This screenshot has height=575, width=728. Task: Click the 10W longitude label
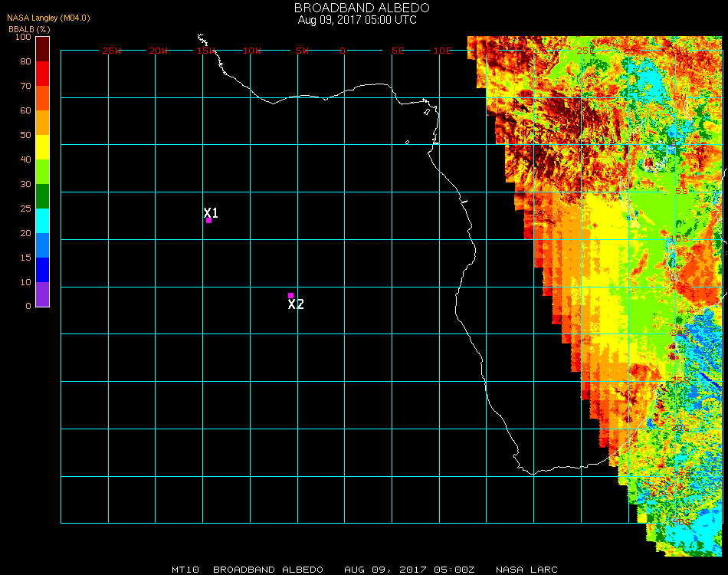252,51
